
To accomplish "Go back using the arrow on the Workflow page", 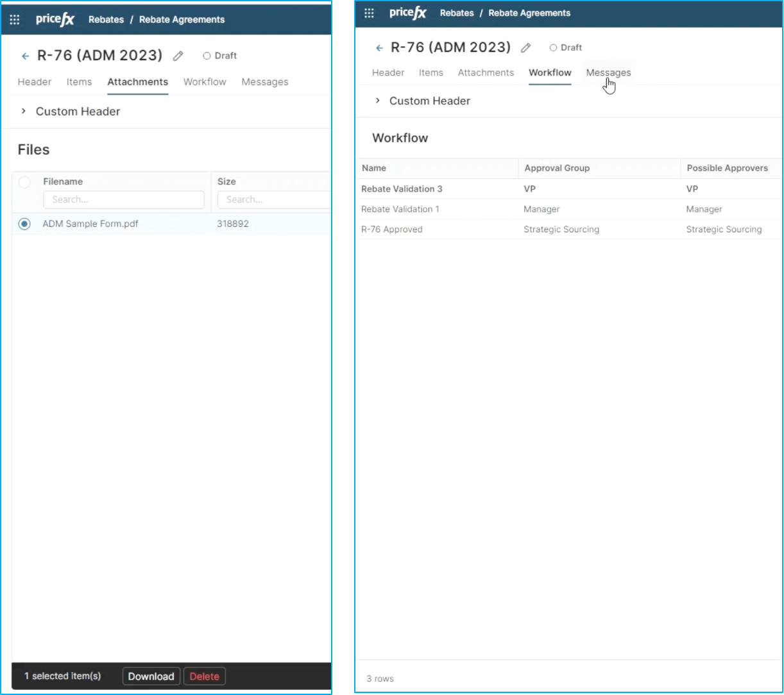I will 379,47.
